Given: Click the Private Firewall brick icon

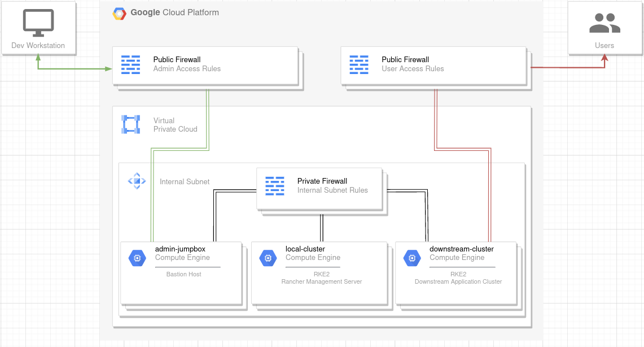Looking at the screenshot, I should [x=275, y=186].
